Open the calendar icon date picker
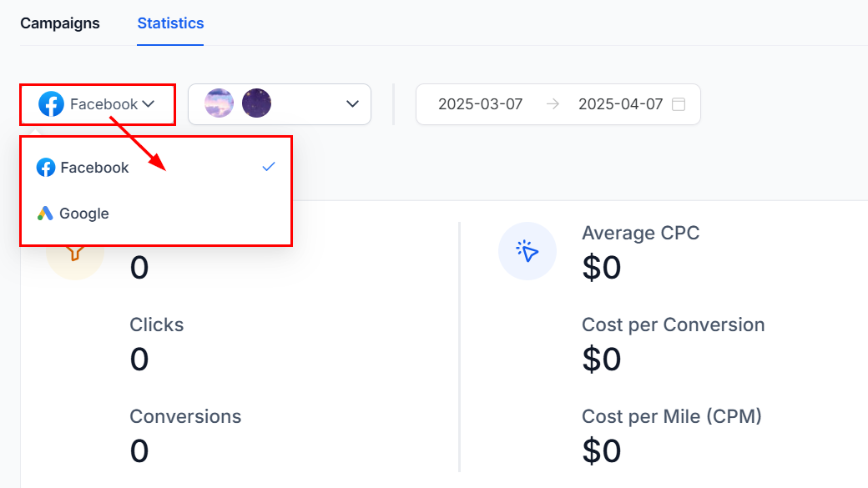The height and width of the screenshot is (488, 868). [x=679, y=104]
